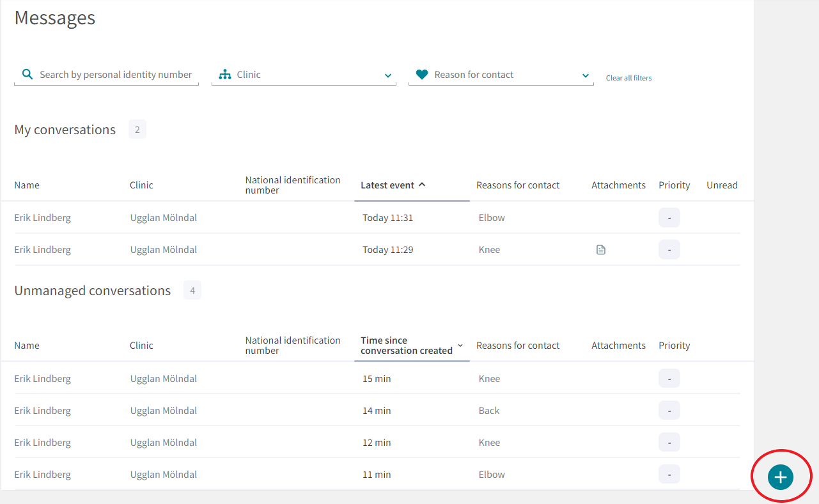Click priority badge in 12 min row
The width and height of the screenshot is (819, 504).
[669, 443]
